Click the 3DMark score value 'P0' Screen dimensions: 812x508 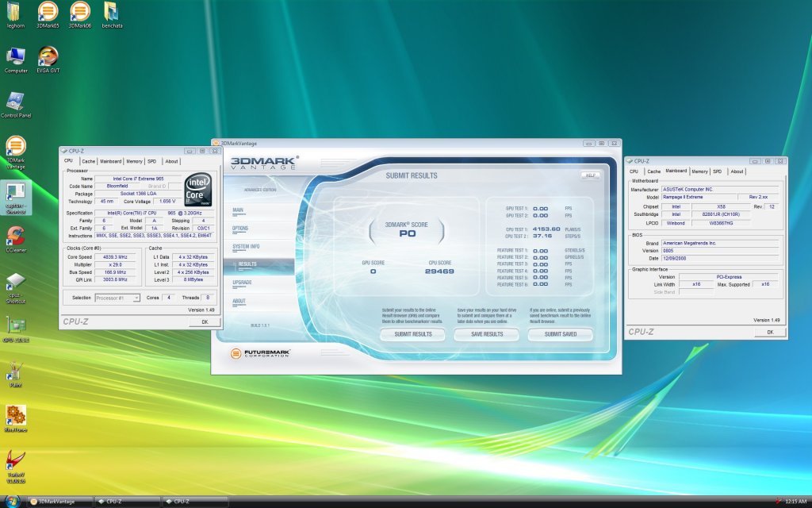(x=408, y=234)
